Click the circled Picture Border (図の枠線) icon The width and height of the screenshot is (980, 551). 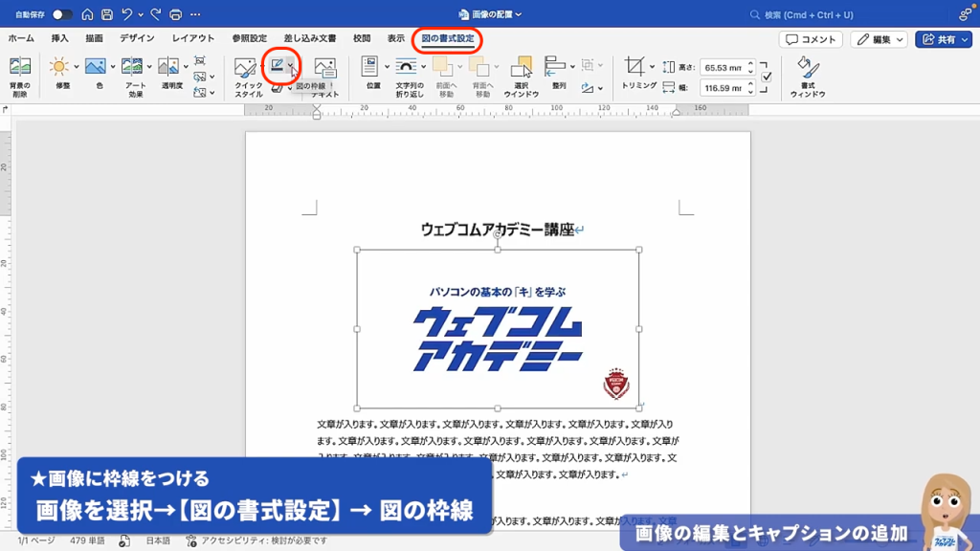click(278, 64)
